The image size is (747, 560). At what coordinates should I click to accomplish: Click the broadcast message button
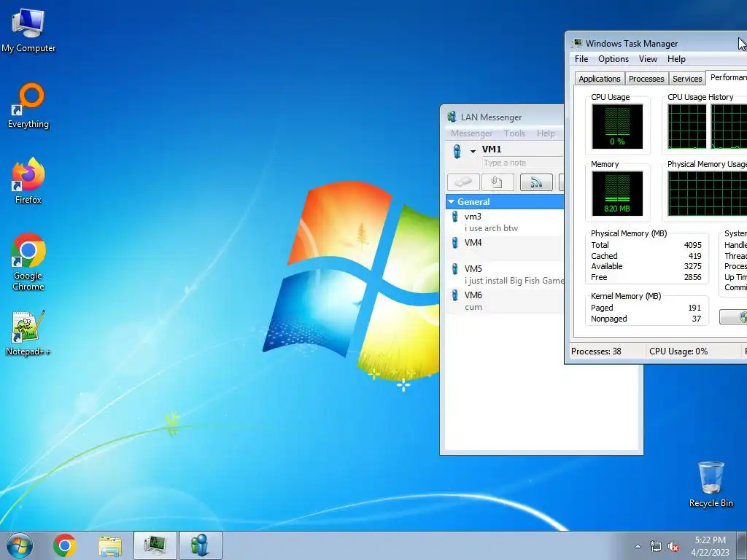tap(536, 182)
